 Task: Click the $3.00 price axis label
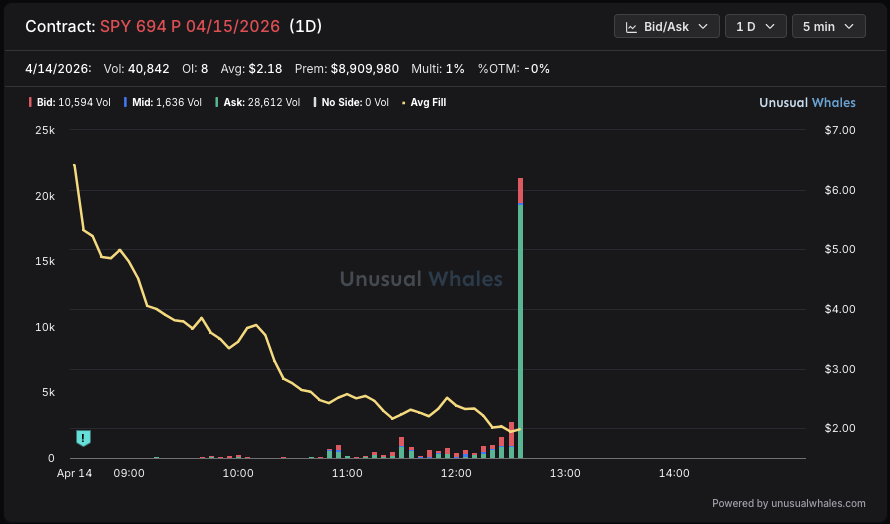(x=840, y=370)
